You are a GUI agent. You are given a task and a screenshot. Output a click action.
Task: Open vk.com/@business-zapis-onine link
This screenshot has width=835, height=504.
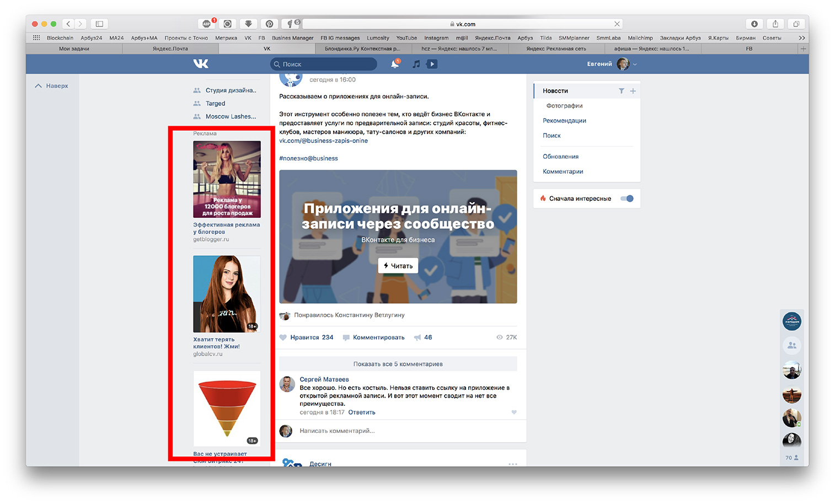[x=323, y=141]
